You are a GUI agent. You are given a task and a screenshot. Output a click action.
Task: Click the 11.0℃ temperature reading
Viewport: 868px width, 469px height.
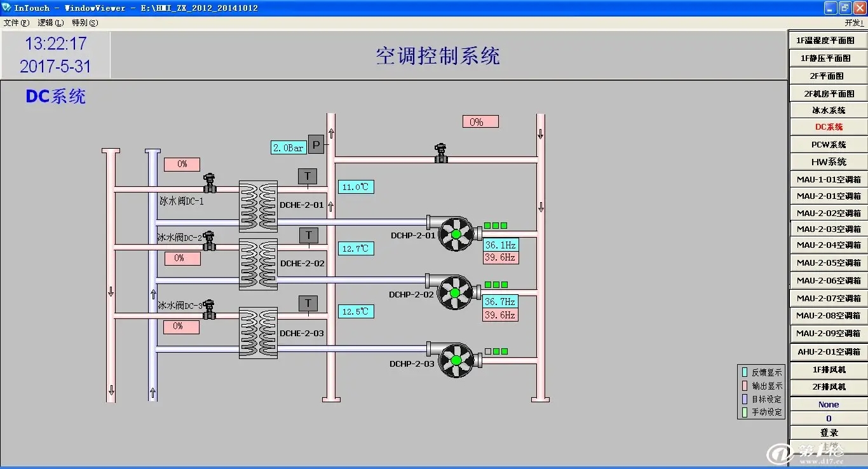pyautogui.click(x=356, y=187)
